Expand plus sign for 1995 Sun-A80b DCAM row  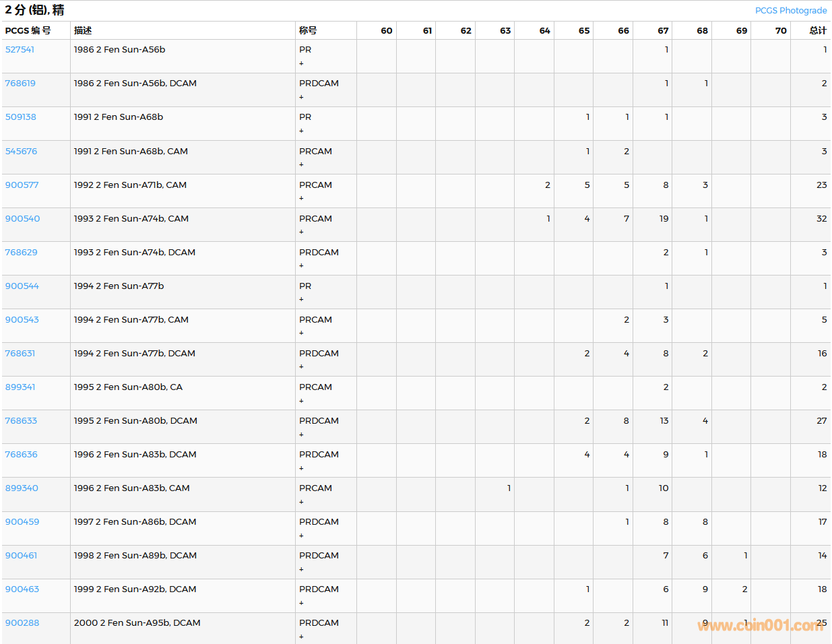[301, 434]
